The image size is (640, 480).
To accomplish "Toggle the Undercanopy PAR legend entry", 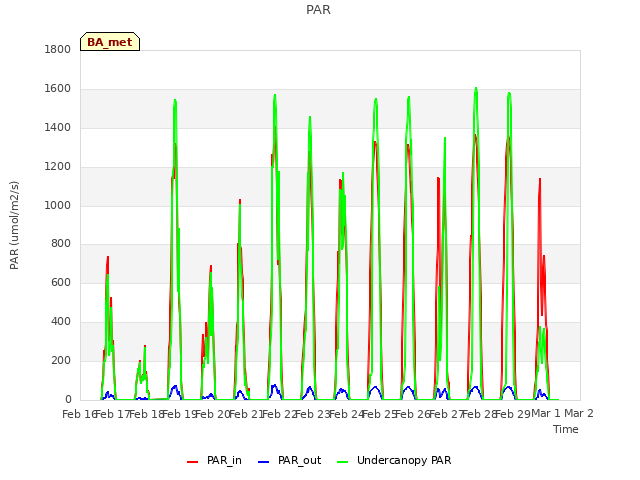I will point(394,460).
